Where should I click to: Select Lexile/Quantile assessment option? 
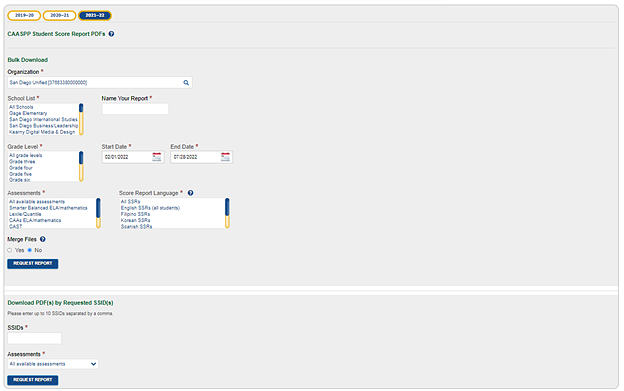25,214
